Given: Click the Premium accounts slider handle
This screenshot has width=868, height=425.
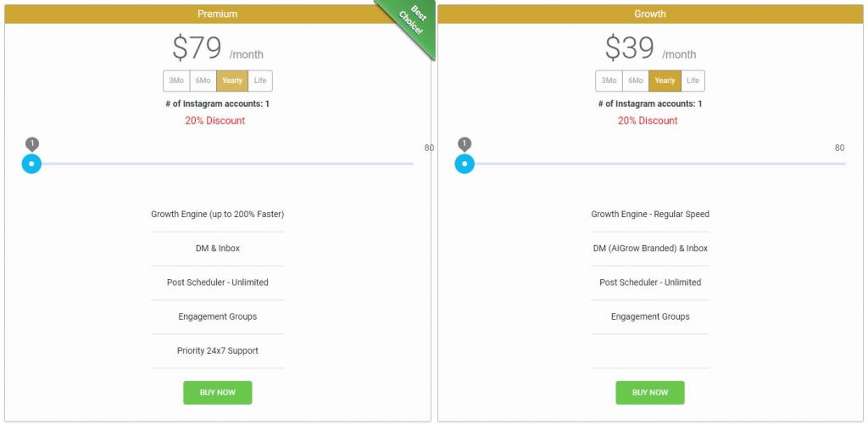Looking at the screenshot, I should point(31,163).
